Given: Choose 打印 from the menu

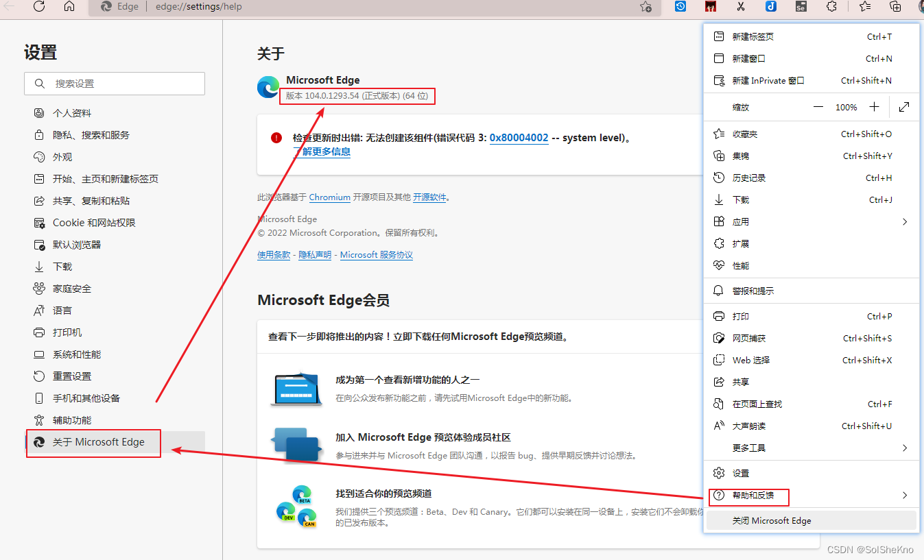Looking at the screenshot, I should click(x=812, y=316).
